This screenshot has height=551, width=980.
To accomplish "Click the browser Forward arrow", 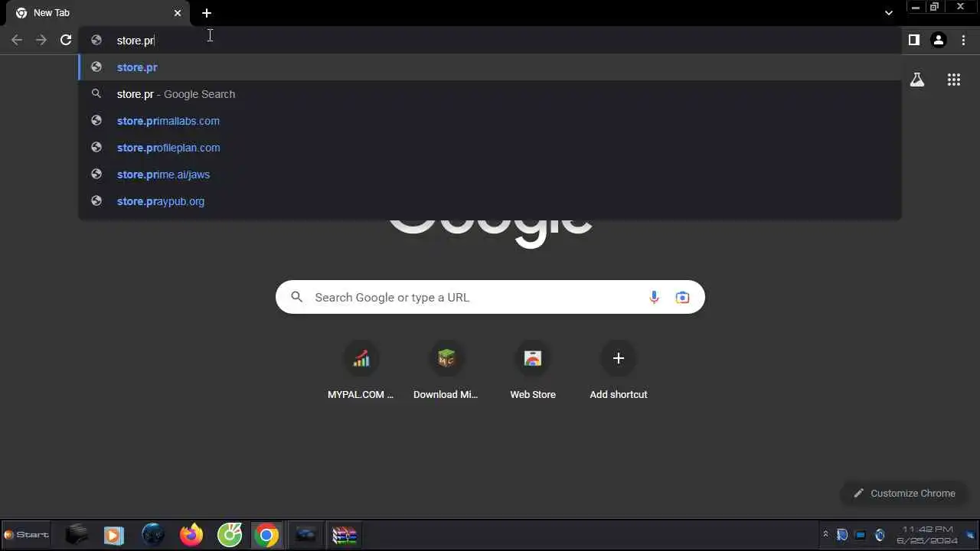I will coord(41,40).
